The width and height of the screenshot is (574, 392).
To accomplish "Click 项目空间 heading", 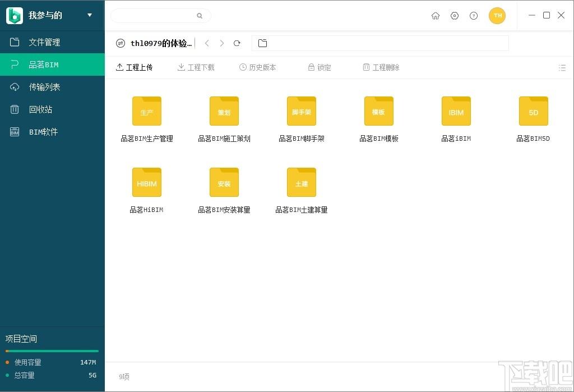I will (x=21, y=339).
